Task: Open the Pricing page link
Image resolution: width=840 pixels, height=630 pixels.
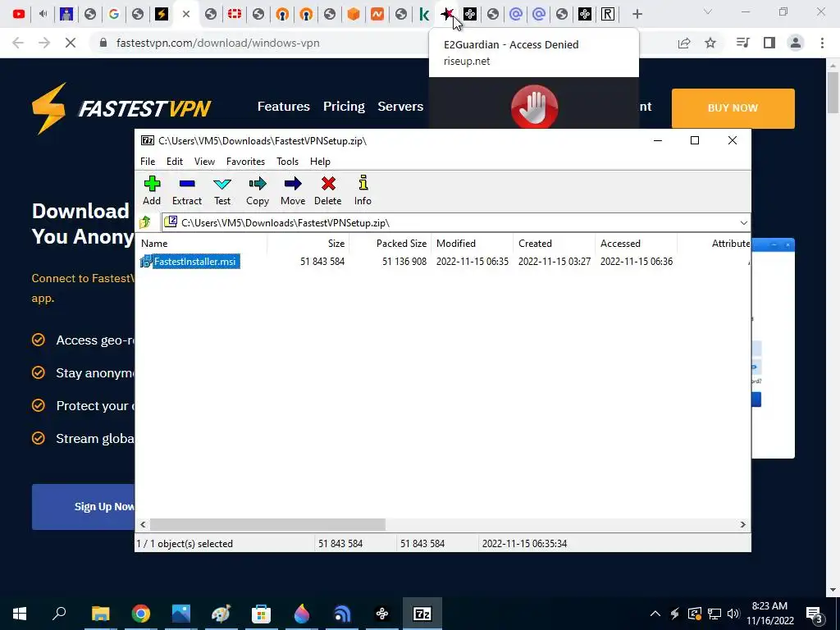Action: pos(344,106)
